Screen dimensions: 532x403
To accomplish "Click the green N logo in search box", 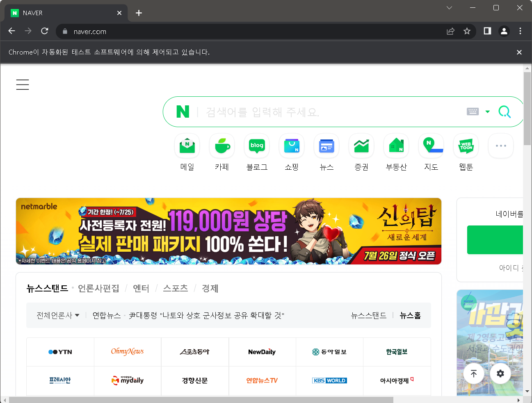I will click(x=183, y=112).
